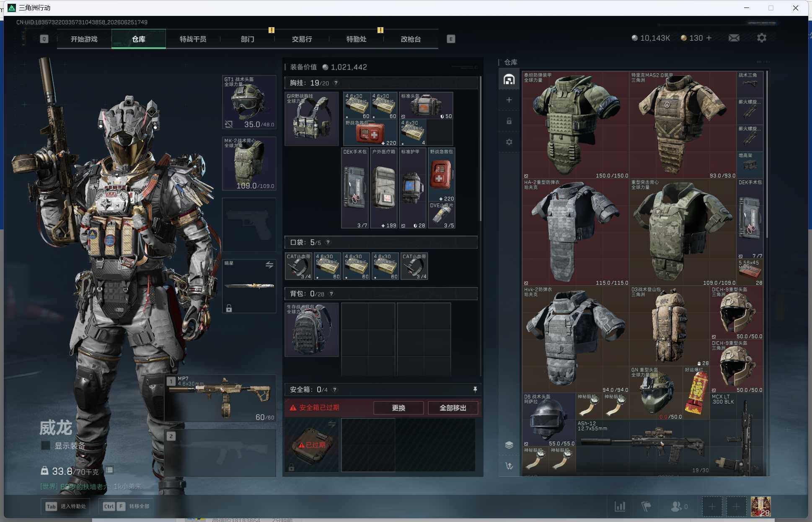Select the empty pistol slot
The height and width of the screenshot is (522, 812).
pyautogui.click(x=249, y=225)
